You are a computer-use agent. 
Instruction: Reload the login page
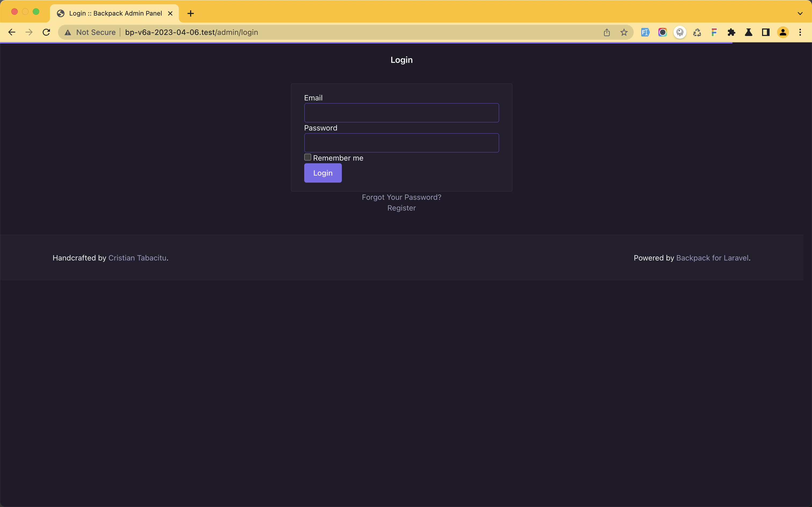(x=46, y=32)
